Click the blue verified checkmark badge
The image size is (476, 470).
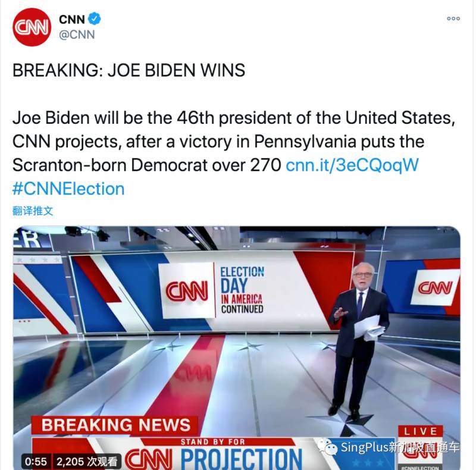[x=95, y=18]
